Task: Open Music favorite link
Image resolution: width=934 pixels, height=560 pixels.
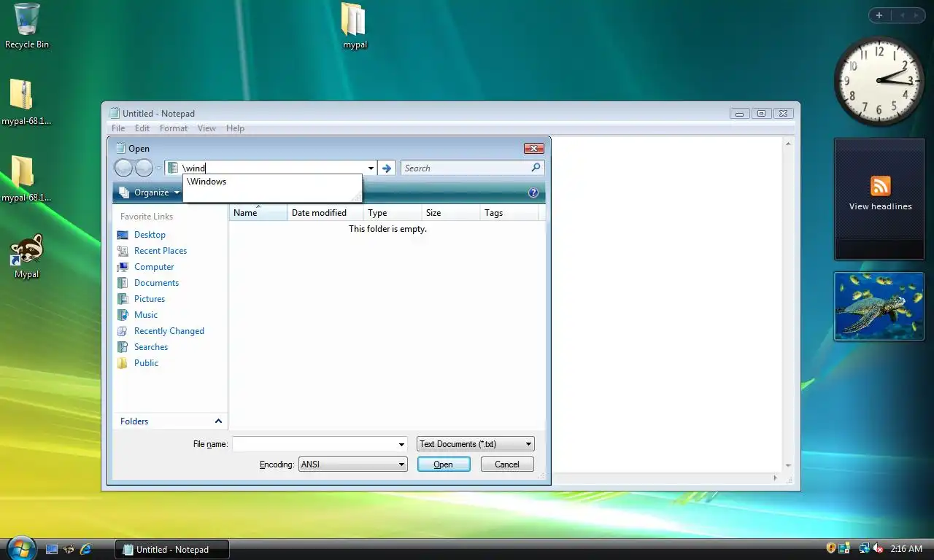Action: pyautogui.click(x=146, y=315)
